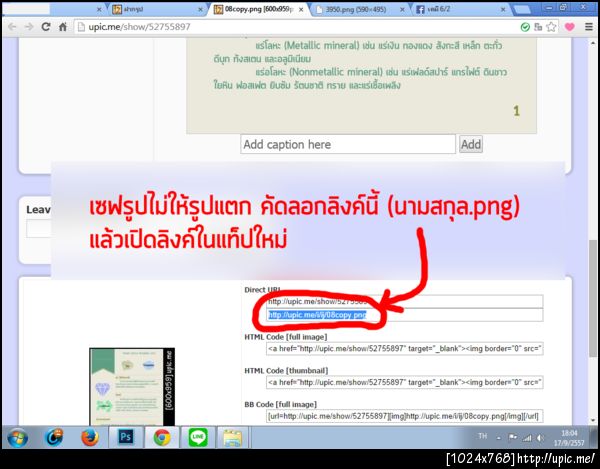Click the TH language indicator

coord(483,436)
